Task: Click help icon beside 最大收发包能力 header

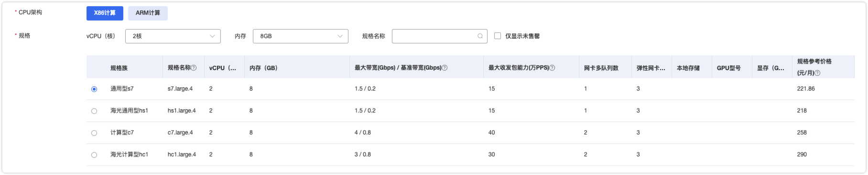Action: [x=553, y=68]
